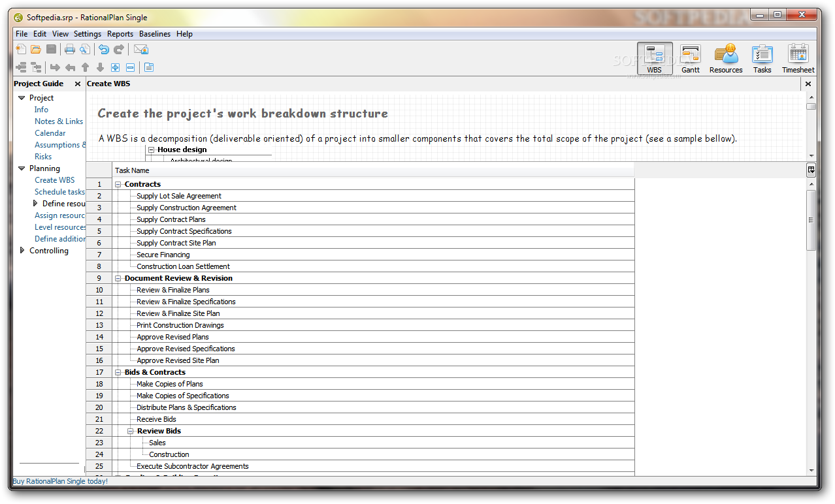Screen dimensions: 835x504
Task: Collapse the House design sample node
Action: 151,150
